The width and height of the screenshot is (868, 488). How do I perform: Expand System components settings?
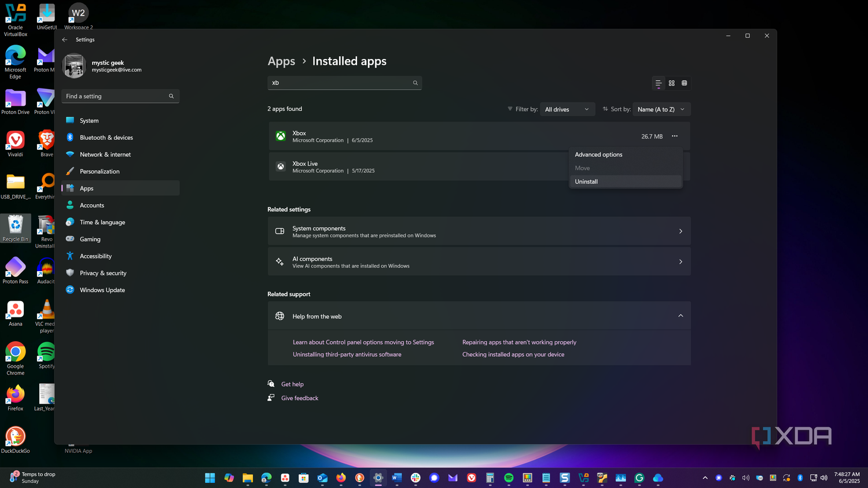pyautogui.click(x=479, y=231)
